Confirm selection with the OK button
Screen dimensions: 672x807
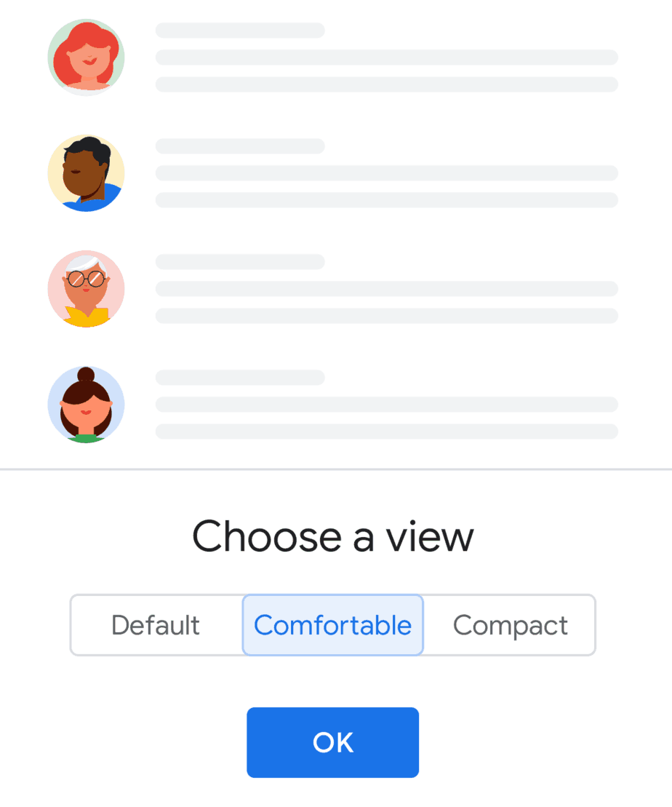[x=333, y=742]
